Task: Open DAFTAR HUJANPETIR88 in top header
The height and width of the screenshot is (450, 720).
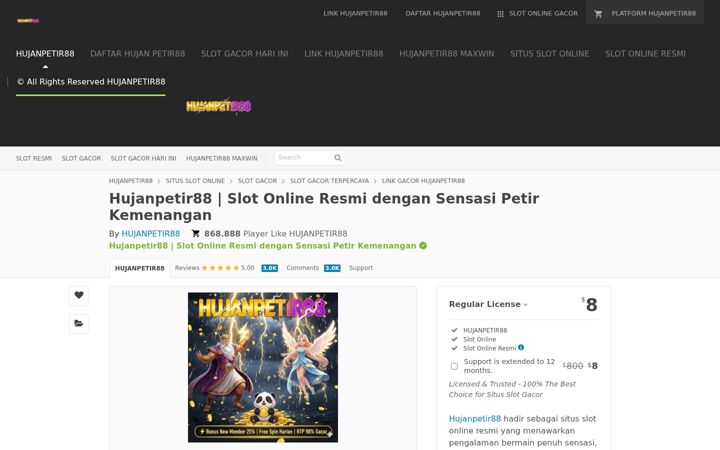Action: click(x=443, y=13)
